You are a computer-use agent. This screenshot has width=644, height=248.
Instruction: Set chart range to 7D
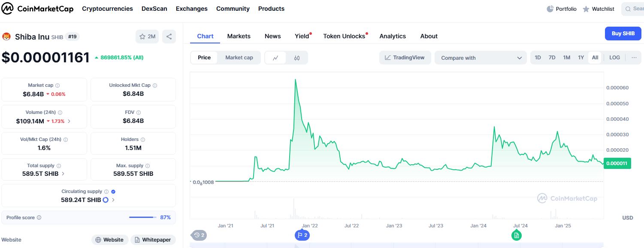pyautogui.click(x=552, y=58)
